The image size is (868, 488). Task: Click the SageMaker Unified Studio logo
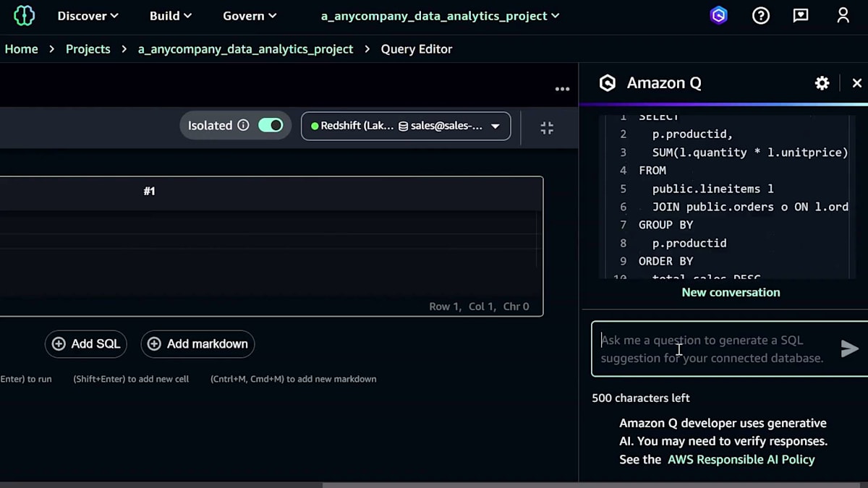[x=24, y=16]
